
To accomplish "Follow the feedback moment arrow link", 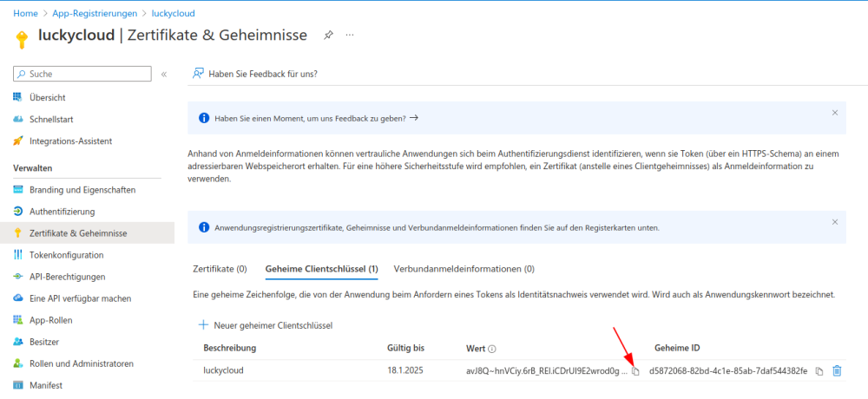I will pos(413,118).
